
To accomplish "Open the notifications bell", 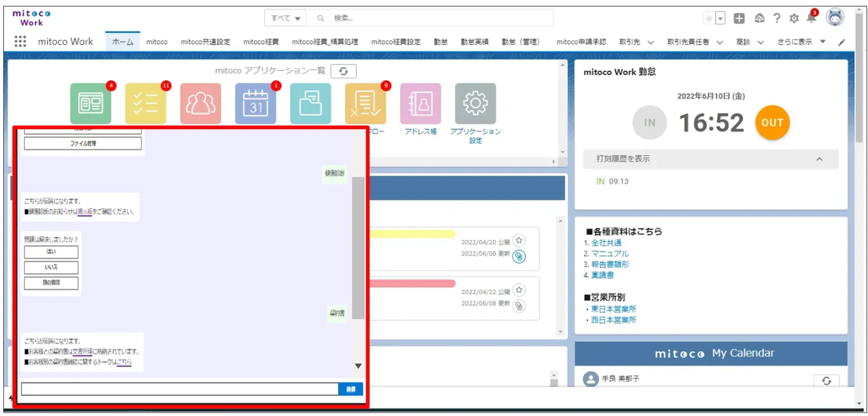I will (811, 17).
